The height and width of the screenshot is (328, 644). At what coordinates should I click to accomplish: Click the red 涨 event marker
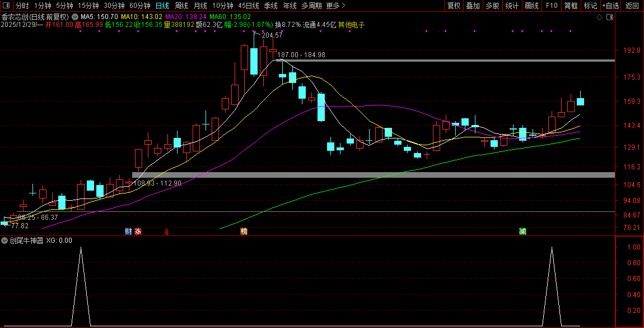pyautogui.click(x=137, y=231)
